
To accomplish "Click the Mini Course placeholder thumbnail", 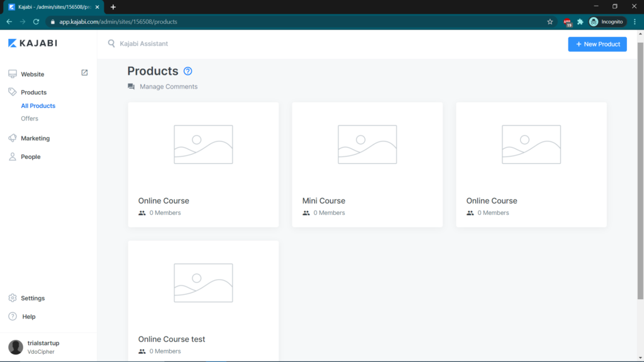I will pyautogui.click(x=367, y=145).
